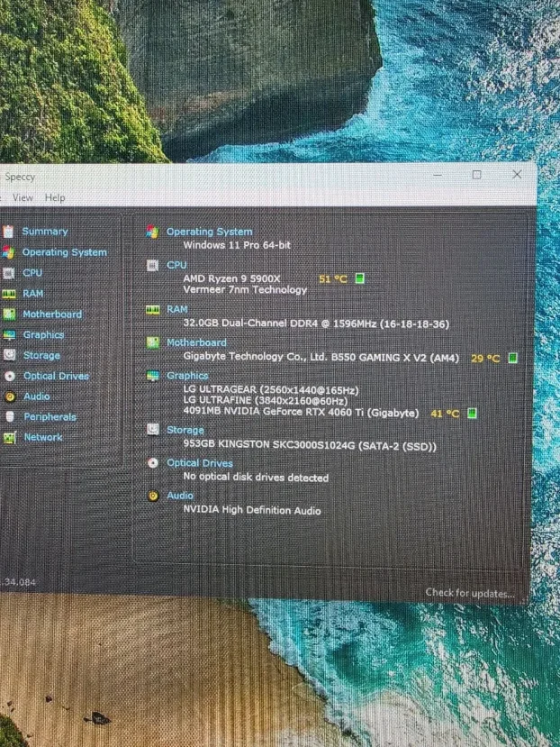Open Optical Drives section in the sidebar
Viewport: 560px width, 747px height.
tap(56, 376)
